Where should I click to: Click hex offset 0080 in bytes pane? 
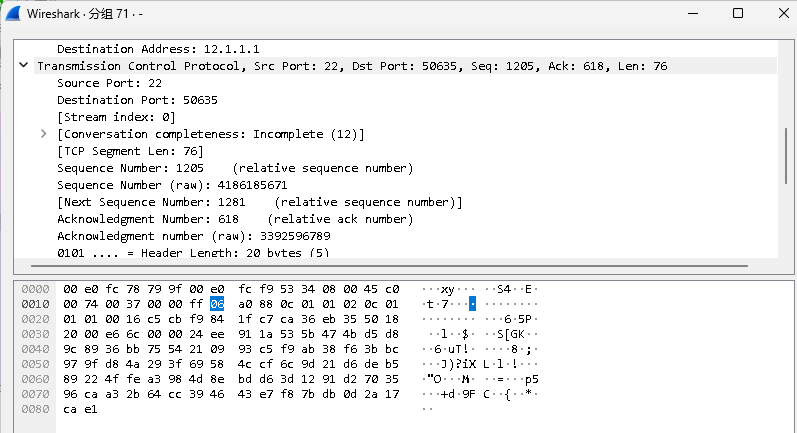coord(35,409)
